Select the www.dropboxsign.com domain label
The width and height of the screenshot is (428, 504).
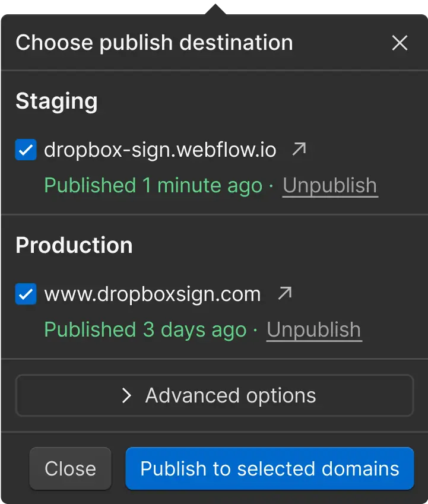tap(153, 294)
